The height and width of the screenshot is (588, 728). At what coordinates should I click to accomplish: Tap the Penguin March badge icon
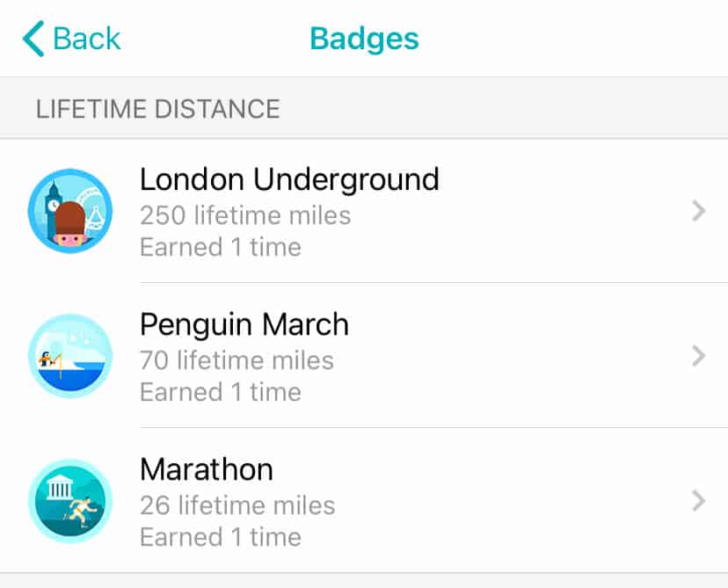pyautogui.click(x=70, y=356)
